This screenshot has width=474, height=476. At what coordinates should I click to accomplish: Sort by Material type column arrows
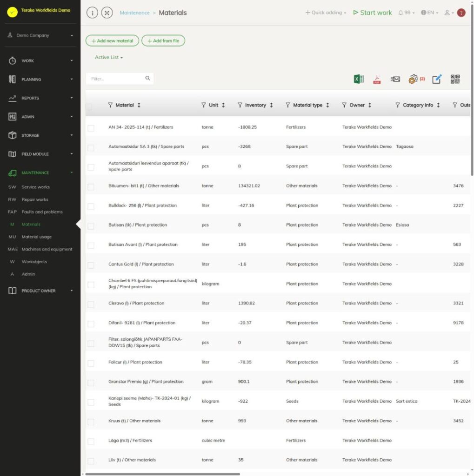point(327,105)
